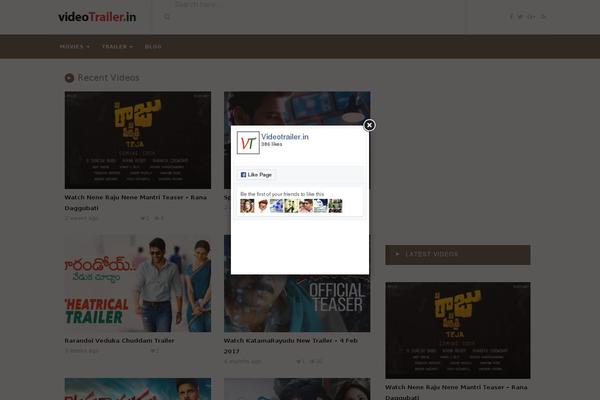Image resolution: width=600 pixels, height=400 pixels.
Task: Click the Like Page button
Action: 256,175
